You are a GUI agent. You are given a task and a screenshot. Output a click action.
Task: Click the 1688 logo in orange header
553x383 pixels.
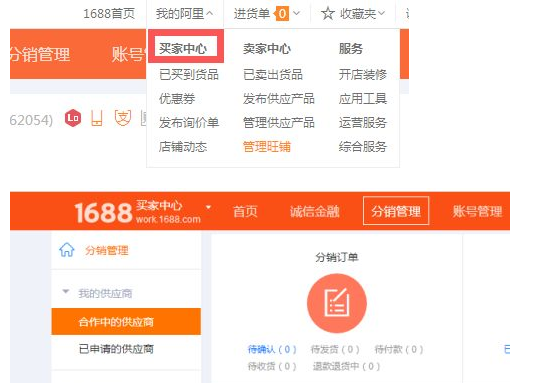103,213
